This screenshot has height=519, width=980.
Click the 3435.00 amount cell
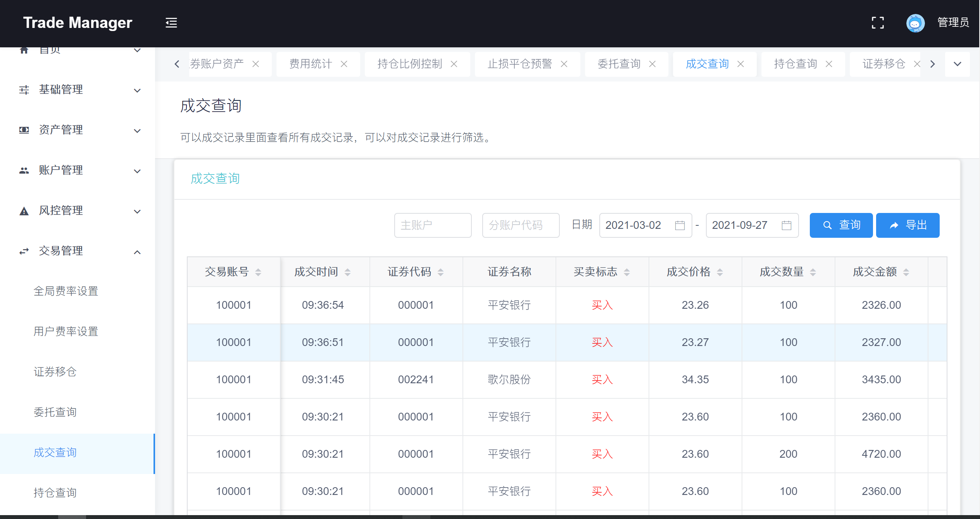[x=881, y=380]
